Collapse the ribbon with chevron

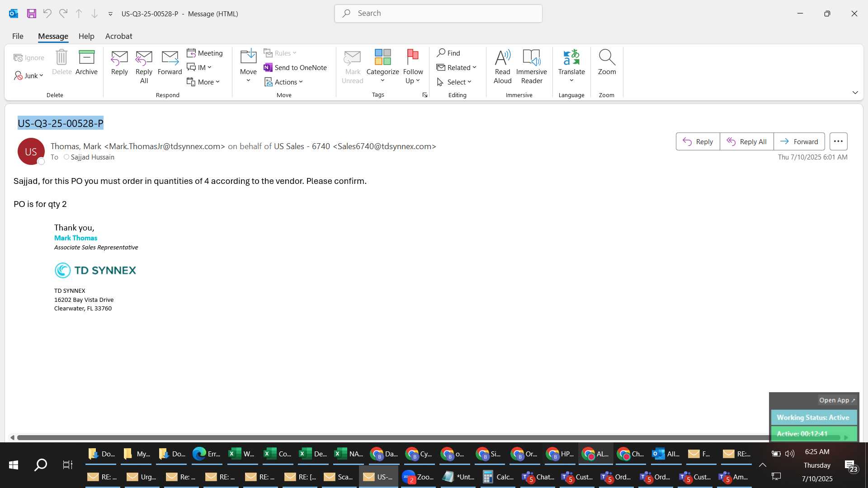tap(855, 93)
